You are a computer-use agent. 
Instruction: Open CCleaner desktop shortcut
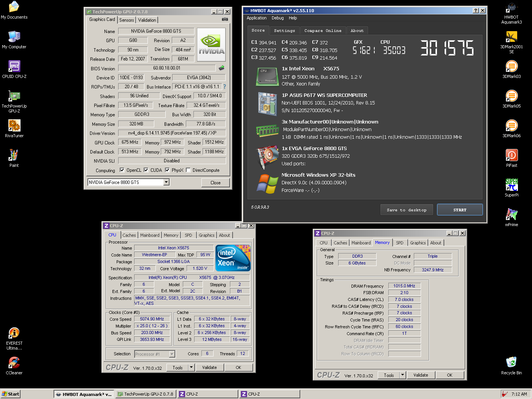pyautogui.click(x=14, y=366)
